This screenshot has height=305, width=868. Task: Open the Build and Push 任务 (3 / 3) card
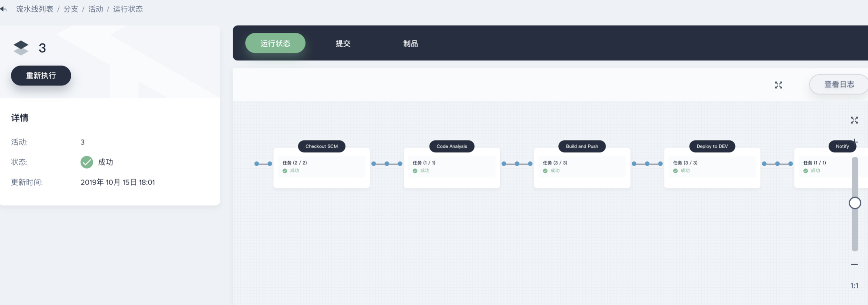tap(582, 167)
